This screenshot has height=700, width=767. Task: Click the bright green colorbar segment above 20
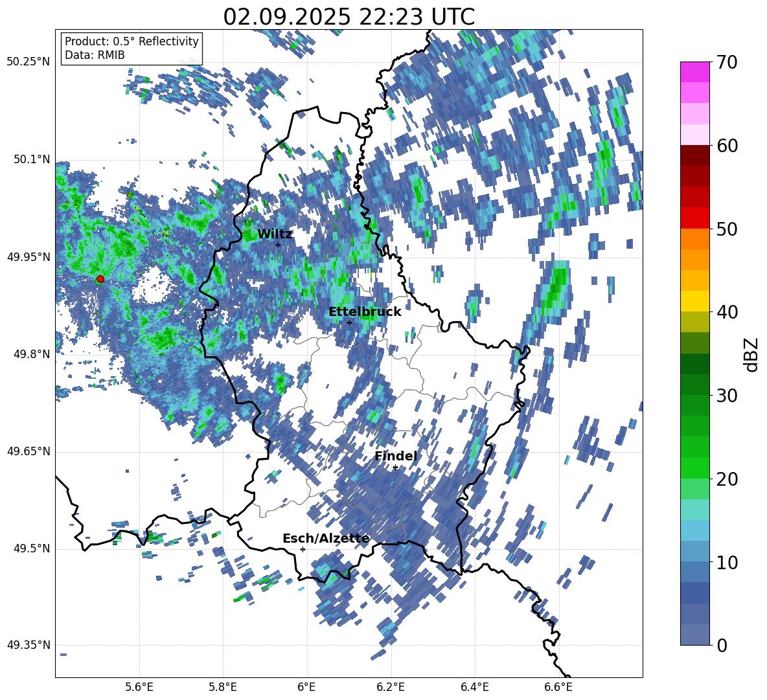(694, 468)
